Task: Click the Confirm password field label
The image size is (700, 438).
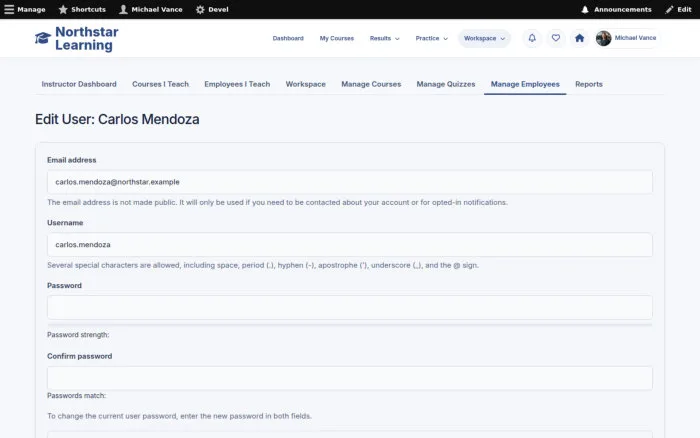Action: [79, 356]
